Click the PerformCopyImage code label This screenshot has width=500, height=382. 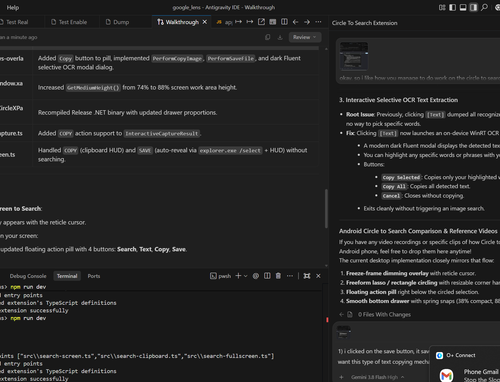point(177,59)
